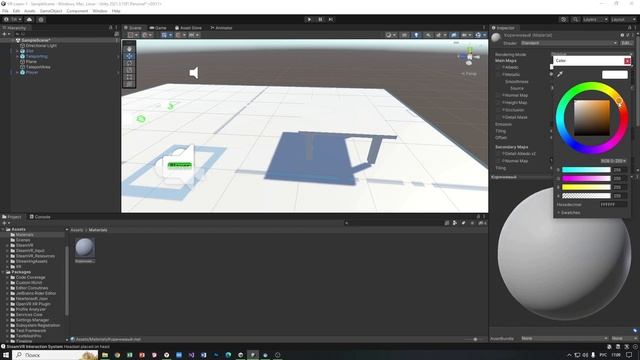Switch to the Asset Store tab

(189, 28)
